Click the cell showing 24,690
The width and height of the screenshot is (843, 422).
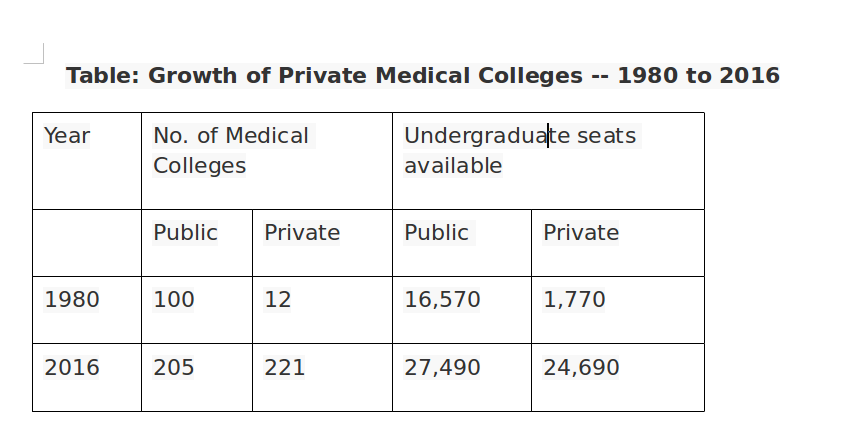pyautogui.click(x=581, y=368)
